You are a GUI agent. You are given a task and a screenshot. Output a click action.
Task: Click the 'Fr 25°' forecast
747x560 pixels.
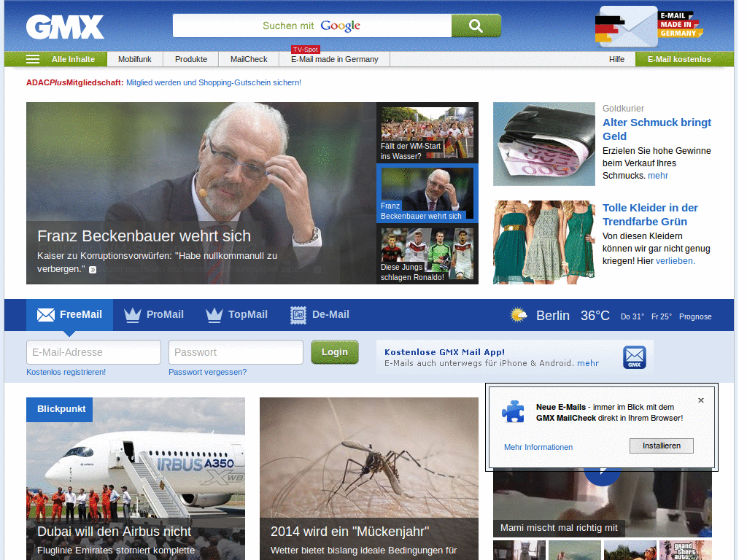(661, 316)
